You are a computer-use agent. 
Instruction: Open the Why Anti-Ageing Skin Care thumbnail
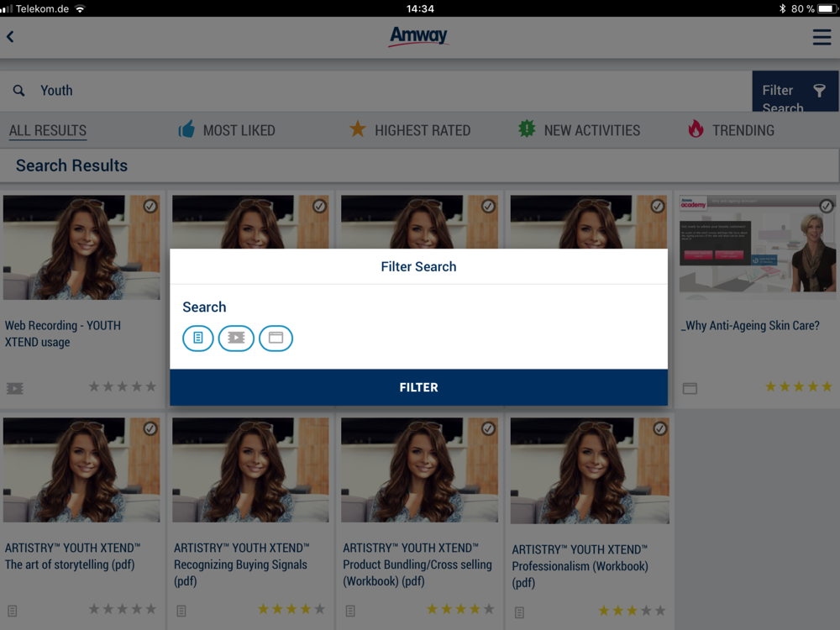pos(758,245)
